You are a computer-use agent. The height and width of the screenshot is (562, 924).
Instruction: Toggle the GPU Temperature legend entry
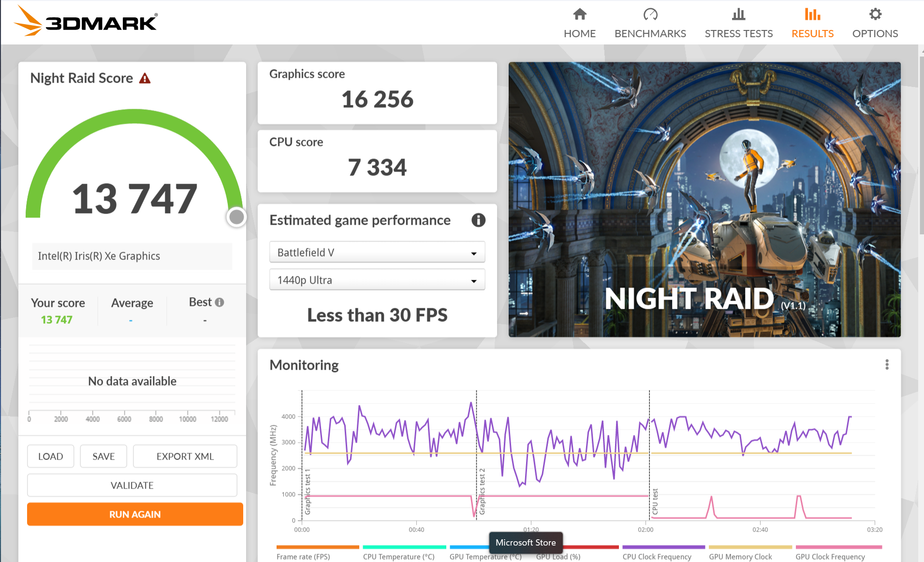coord(485,557)
